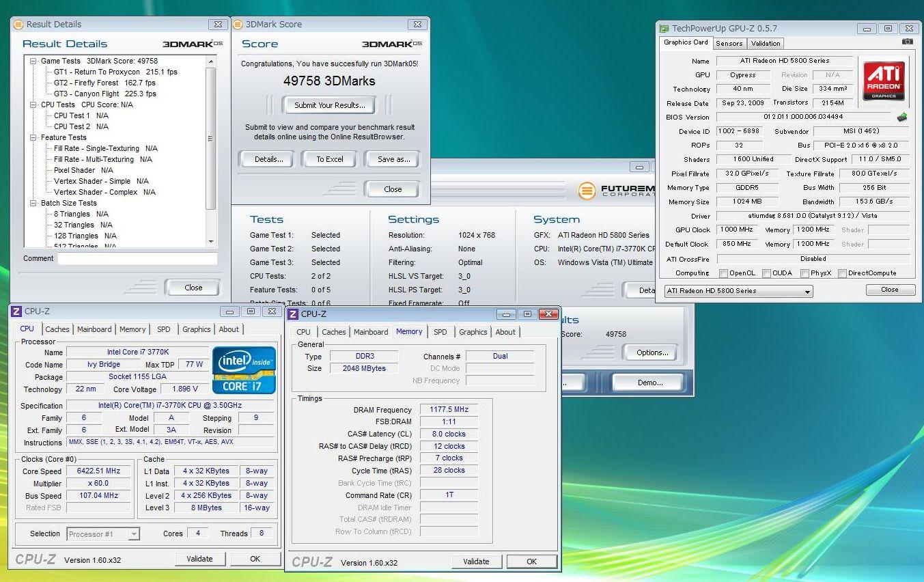Click OK in left CPU-Z window

click(x=255, y=559)
